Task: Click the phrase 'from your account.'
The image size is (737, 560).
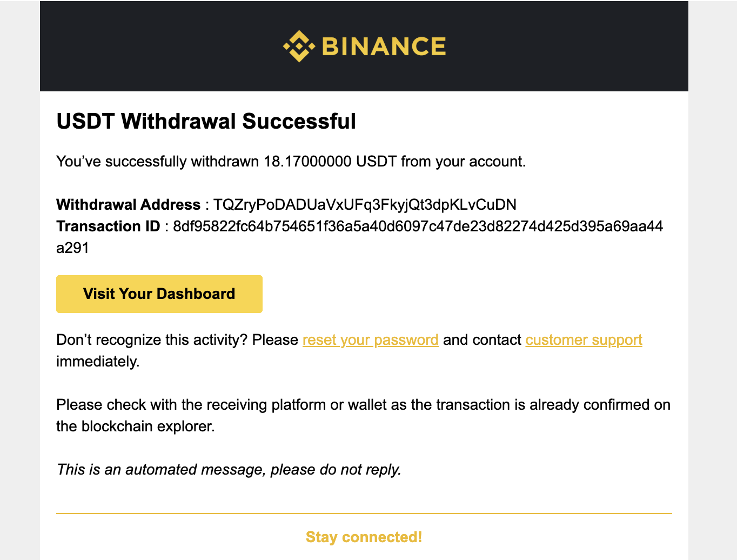Action: click(x=463, y=162)
